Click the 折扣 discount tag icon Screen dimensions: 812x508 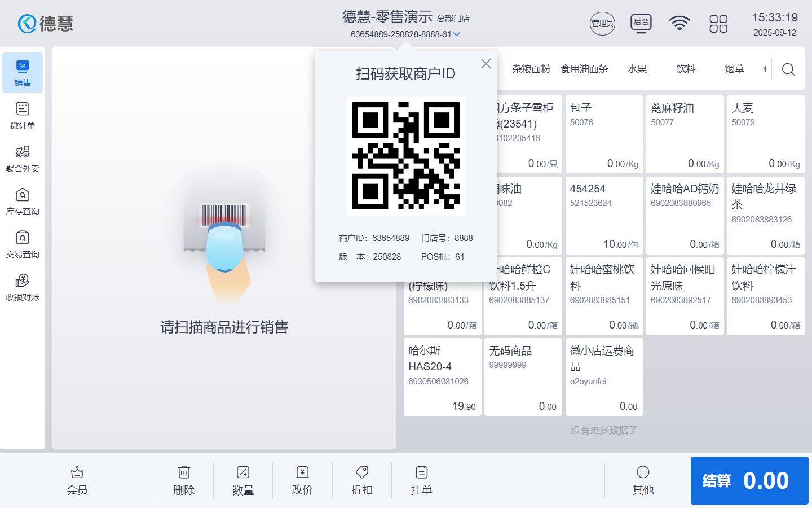click(362, 472)
